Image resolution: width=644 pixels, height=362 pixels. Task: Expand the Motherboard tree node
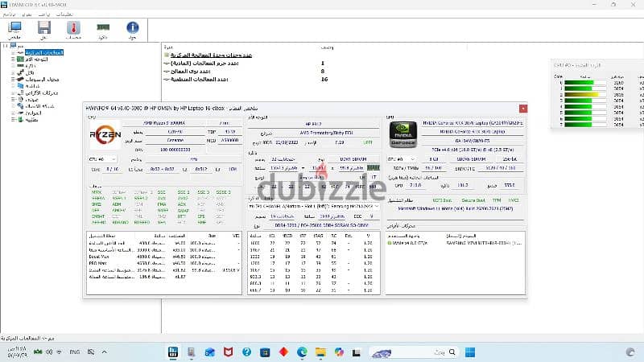pyautogui.click(x=13, y=59)
